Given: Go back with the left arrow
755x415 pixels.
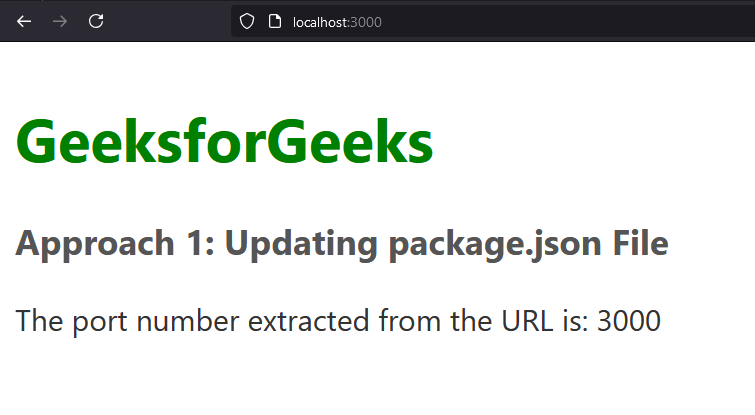Looking at the screenshot, I should coord(24,21).
